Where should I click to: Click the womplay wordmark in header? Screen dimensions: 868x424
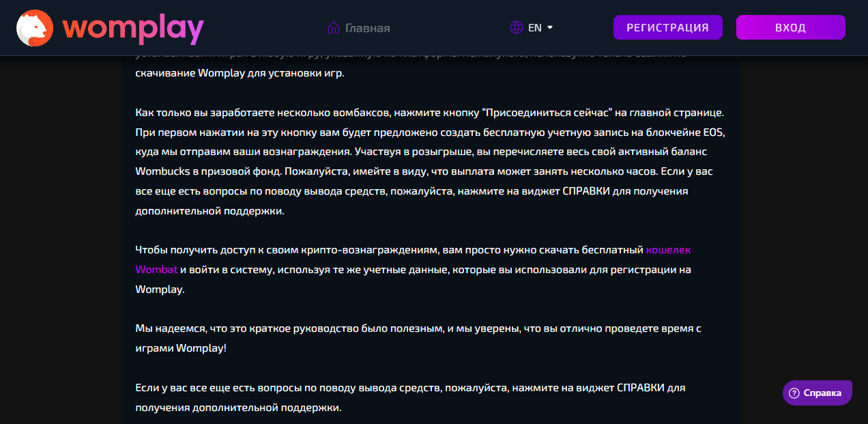tap(132, 28)
